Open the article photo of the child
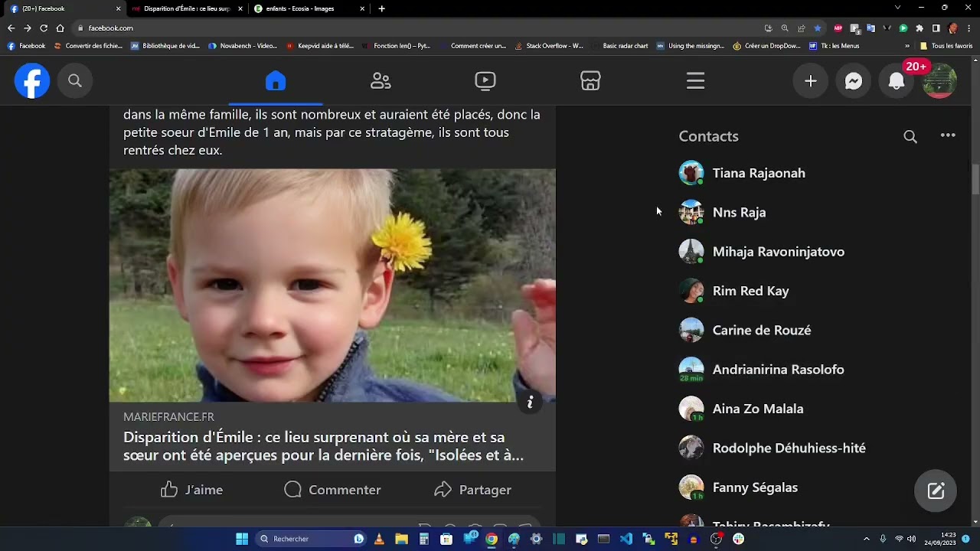The width and height of the screenshot is (980, 551). coord(332,285)
